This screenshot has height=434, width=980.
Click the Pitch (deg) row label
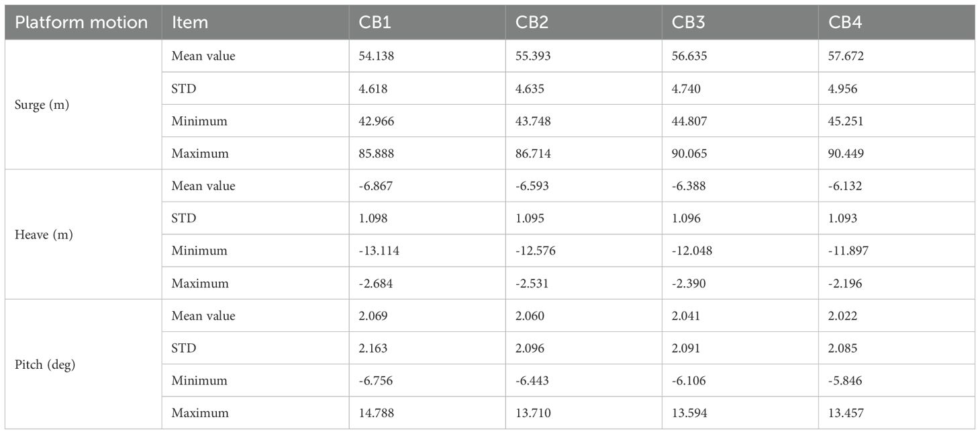click(x=44, y=364)
